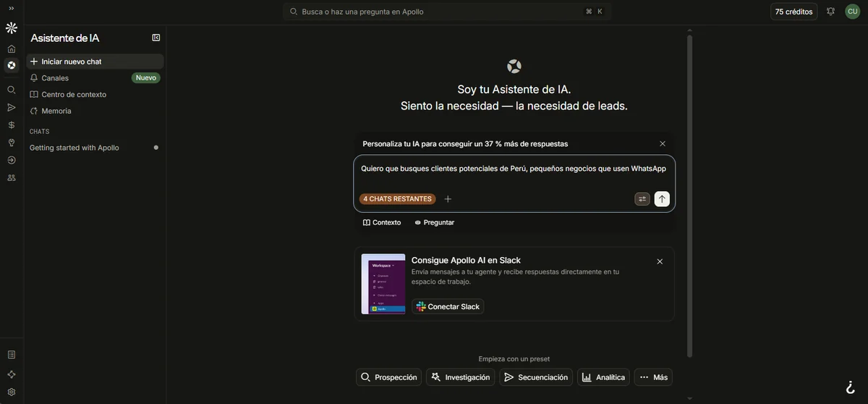Click the scrollbar down arrow
This screenshot has height=404, width=868.
click(x=689, y=398)
